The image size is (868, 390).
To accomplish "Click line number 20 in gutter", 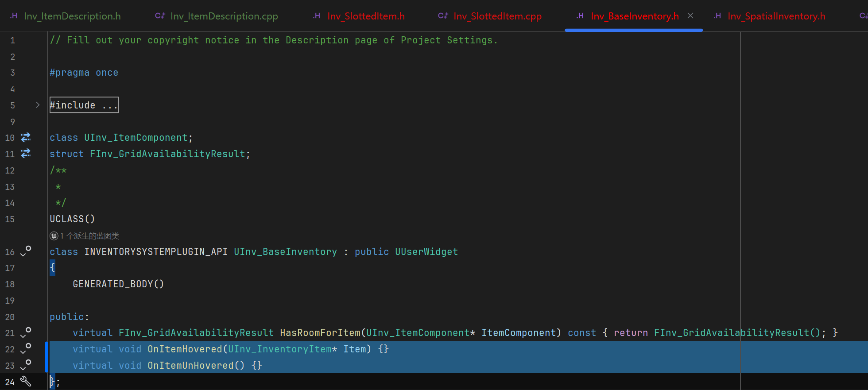I will pos(10,317).
